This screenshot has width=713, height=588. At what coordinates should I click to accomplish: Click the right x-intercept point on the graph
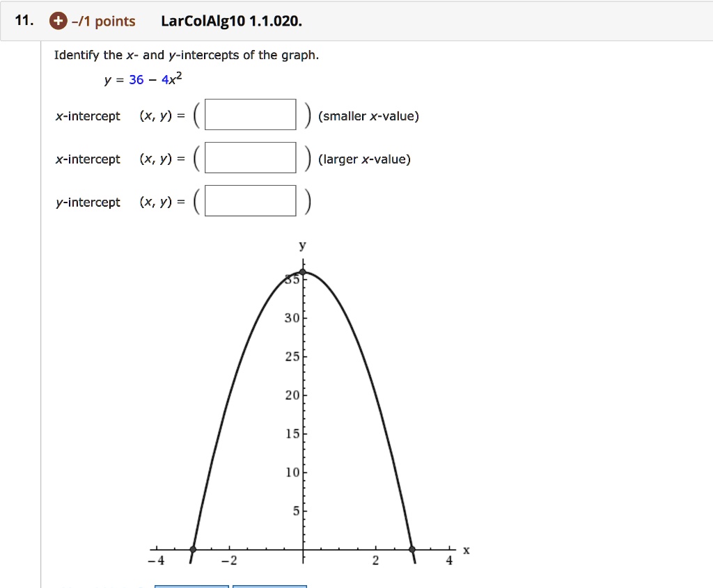point(413,549)
